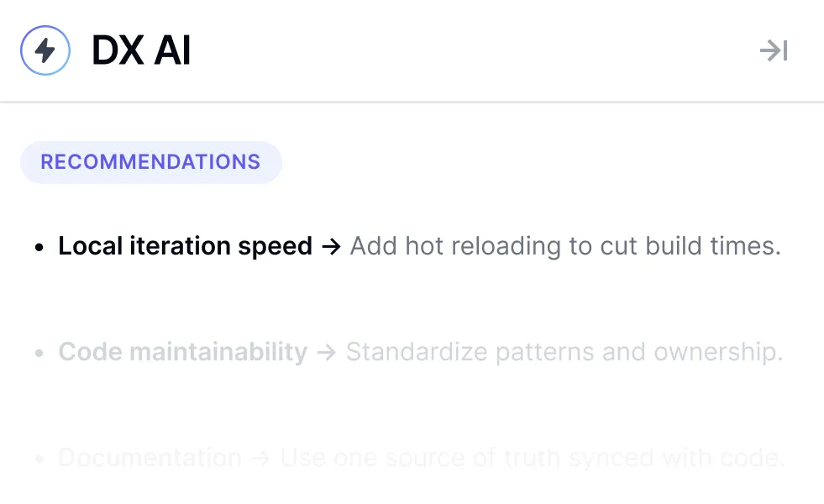Viewport: 824px width, 504px height.
Task: Click "Add hot reloading to cut build times" text
Action: 565,246
